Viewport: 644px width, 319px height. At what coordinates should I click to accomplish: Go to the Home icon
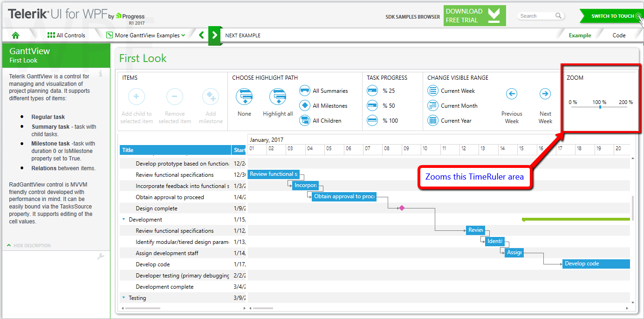click(15, 35)
